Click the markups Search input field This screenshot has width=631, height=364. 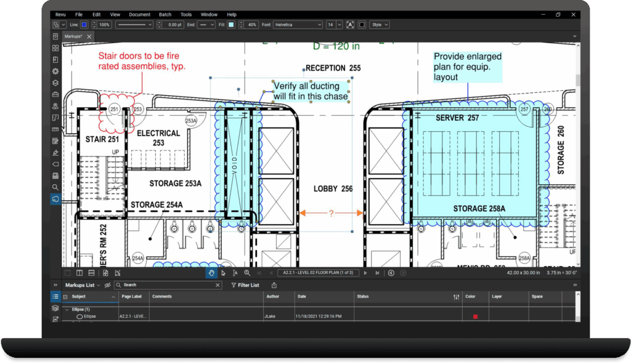point(168,285)
